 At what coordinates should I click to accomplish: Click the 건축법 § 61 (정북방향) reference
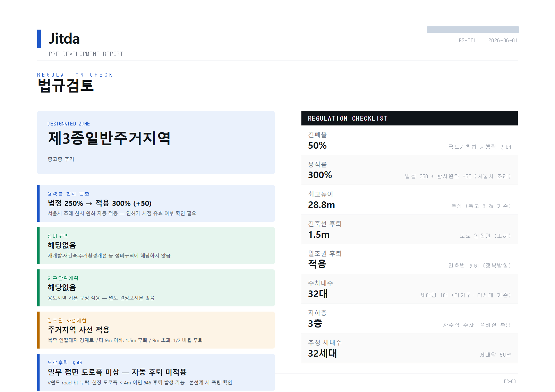480,266
